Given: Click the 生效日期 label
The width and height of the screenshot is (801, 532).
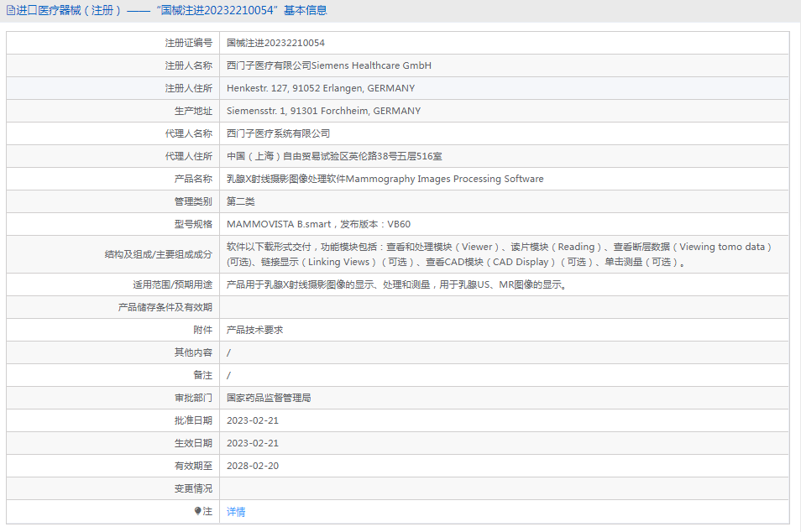Looking at the screenshot, I should [x=193, y=443].
